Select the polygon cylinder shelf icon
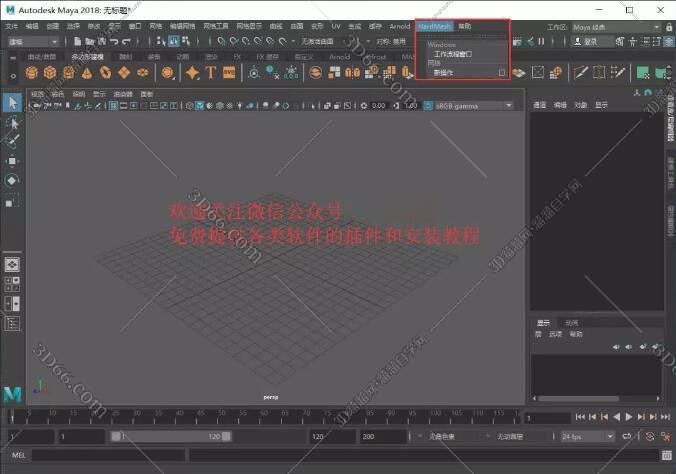676x474 pixels. pyautogui.click(x=69, y=72)
